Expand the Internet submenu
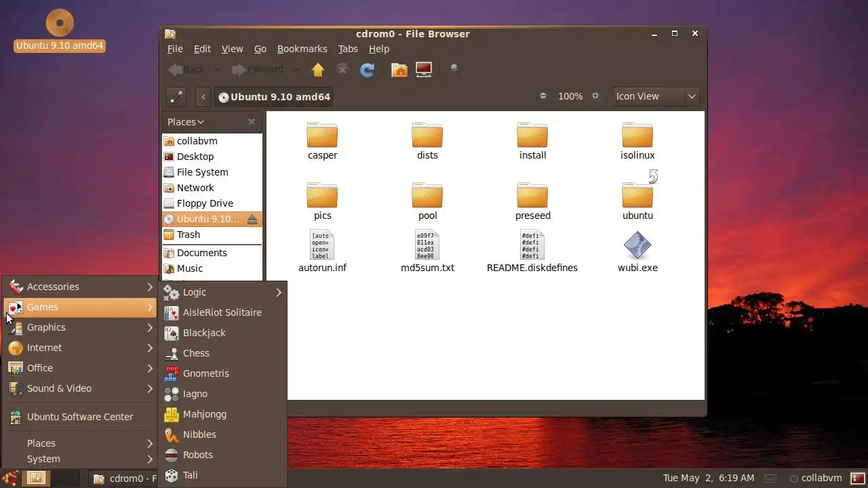This screenshot has width=868, height=488. point(80,348)
